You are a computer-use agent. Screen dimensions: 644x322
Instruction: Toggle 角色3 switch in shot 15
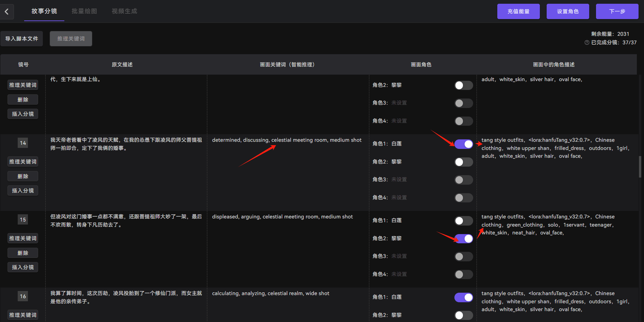pos(464,257)
